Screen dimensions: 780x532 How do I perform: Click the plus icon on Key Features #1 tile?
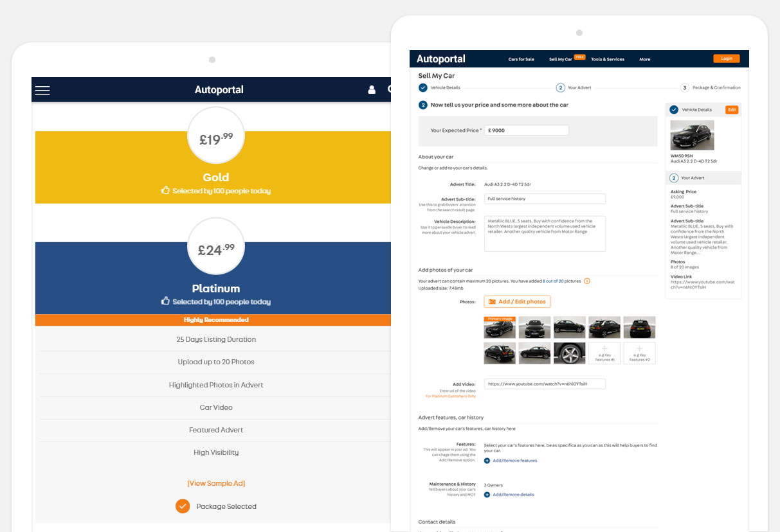tap(604, 349)
